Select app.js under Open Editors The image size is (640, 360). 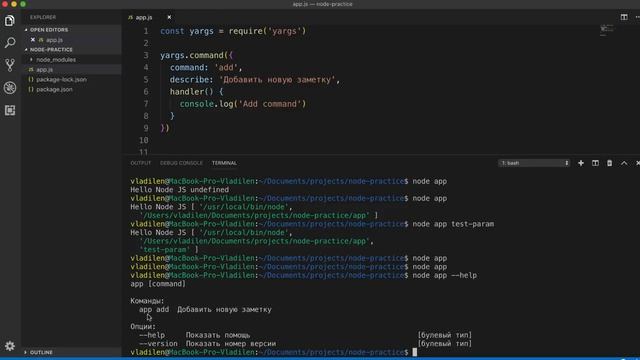click(54, 40)
